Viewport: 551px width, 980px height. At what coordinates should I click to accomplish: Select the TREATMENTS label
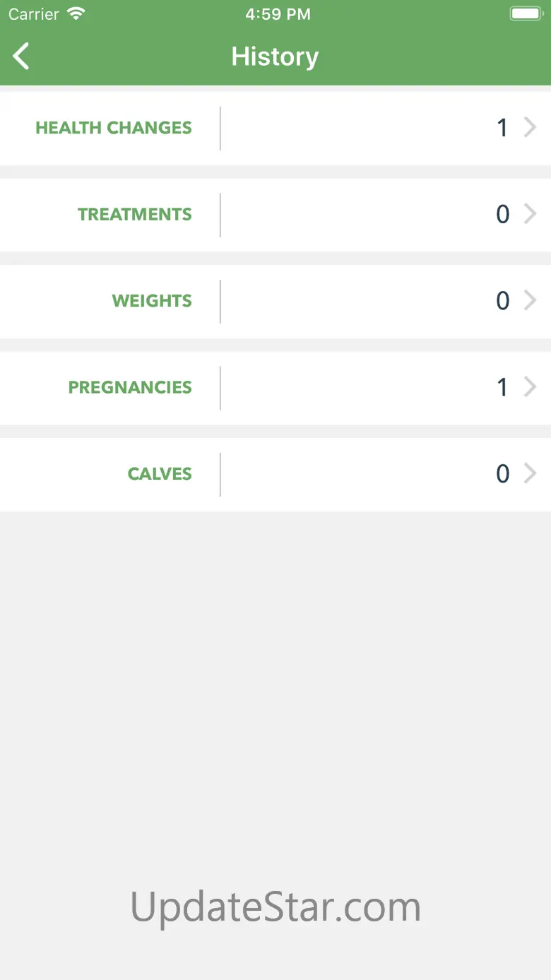(x=134, y=214)
